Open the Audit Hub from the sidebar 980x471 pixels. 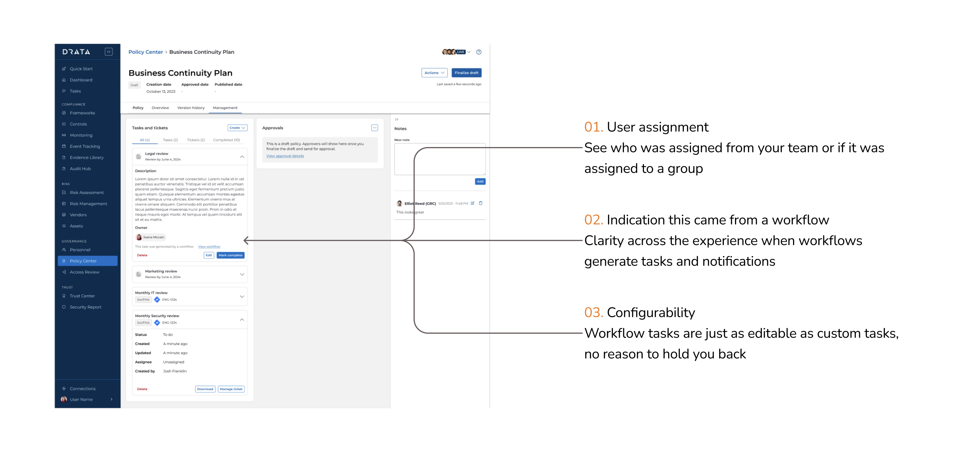click(x=80, y=169)
